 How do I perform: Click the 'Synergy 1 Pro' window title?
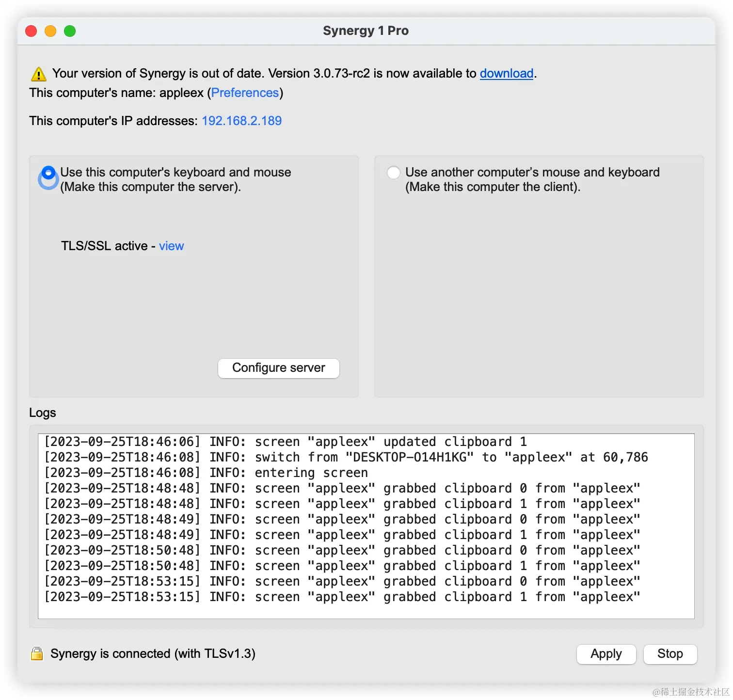tap(366, 31)
